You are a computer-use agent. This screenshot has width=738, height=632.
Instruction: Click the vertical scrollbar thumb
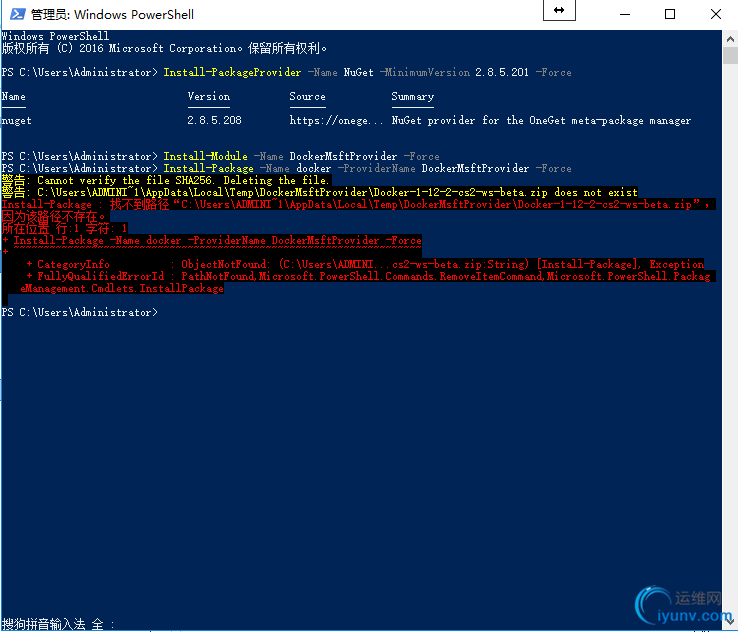[x=730, y=56]
